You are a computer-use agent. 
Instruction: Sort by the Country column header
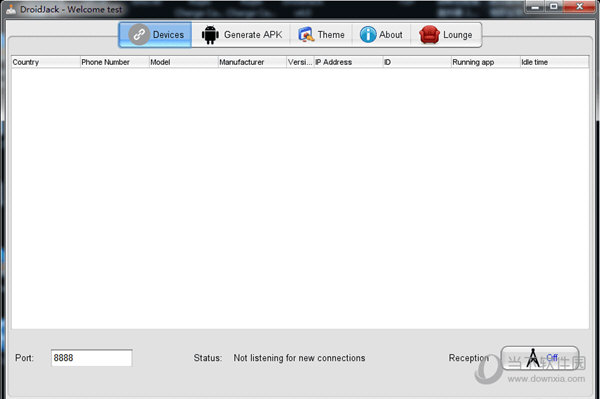(46, 62)
